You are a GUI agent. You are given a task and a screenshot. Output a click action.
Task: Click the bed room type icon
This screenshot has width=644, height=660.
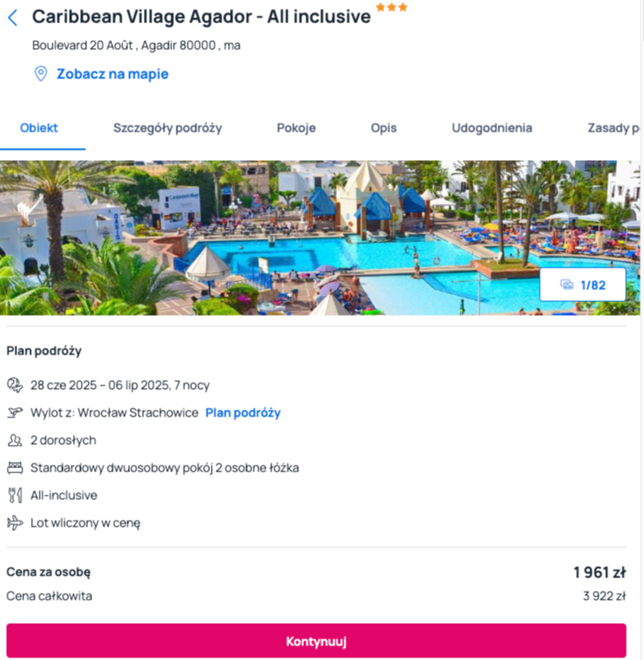click(x=15, y=467)
